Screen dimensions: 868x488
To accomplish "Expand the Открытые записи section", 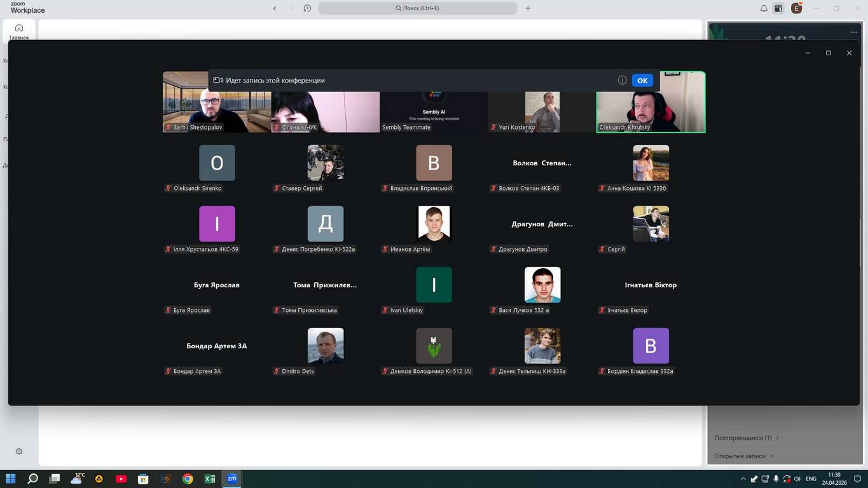I will (x=743, y=456).
